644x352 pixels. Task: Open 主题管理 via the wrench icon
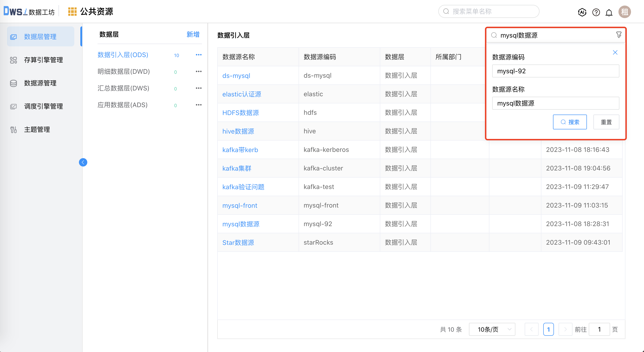coord(13,129)
